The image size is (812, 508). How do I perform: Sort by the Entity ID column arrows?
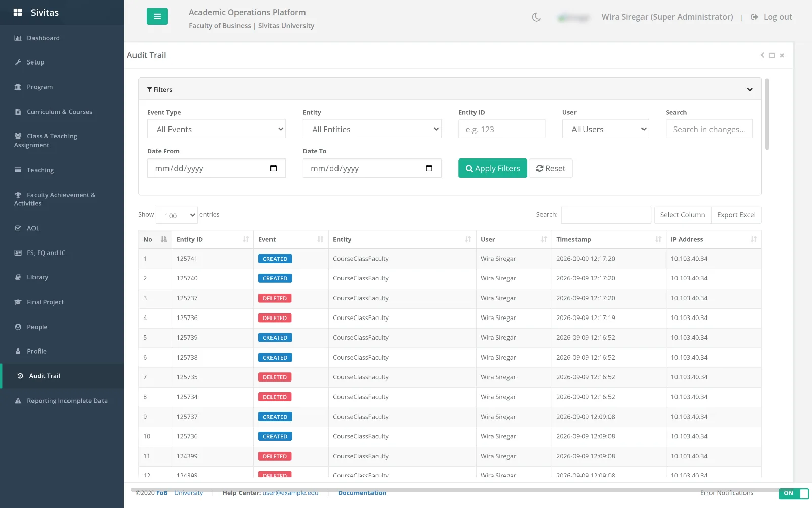(246, 239)
